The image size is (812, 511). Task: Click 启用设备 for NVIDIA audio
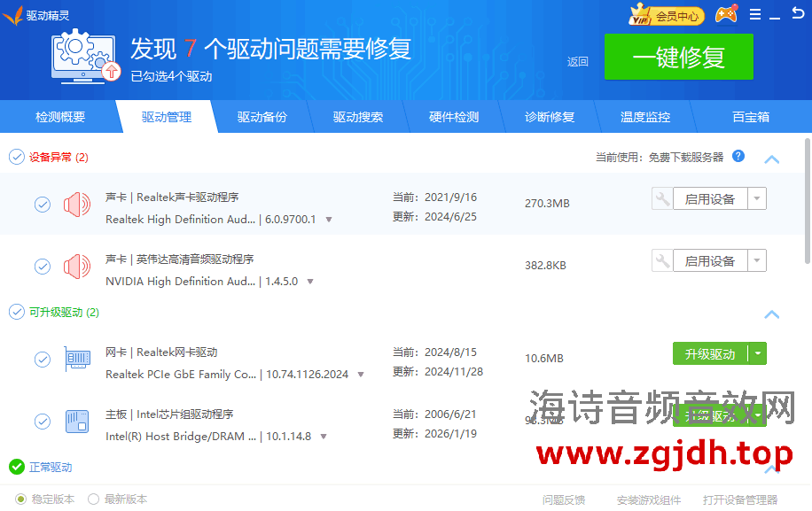click(x=710, y=260)
